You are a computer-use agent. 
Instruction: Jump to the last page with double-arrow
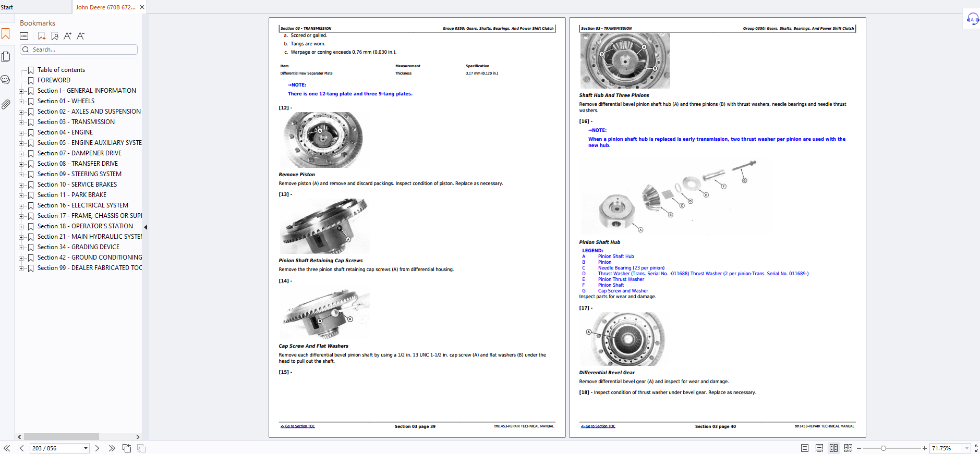click(x=112, y=448)
